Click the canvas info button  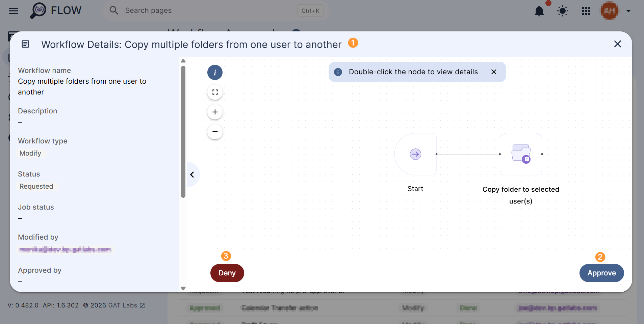coord(215,73)
